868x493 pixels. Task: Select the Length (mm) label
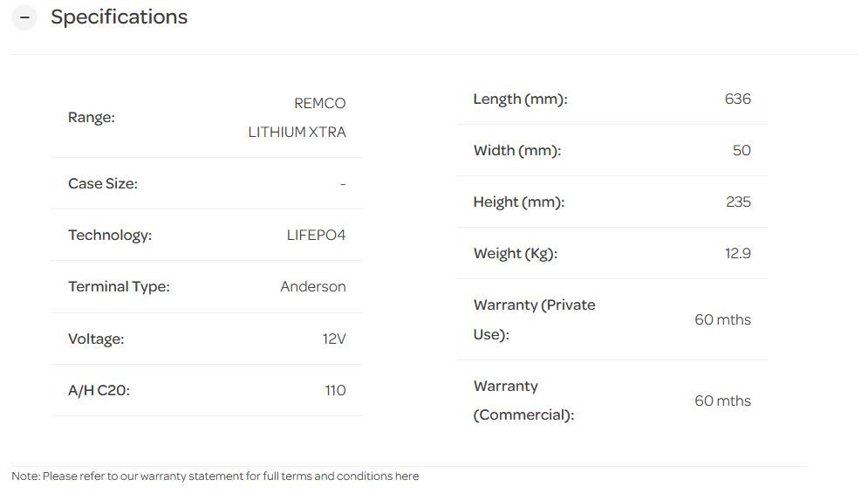[520, 99]
